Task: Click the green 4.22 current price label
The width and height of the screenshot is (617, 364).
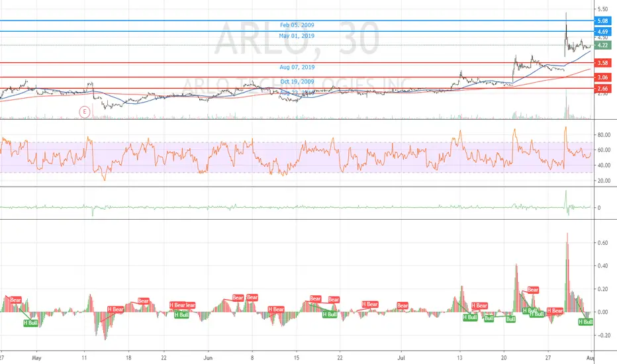Action: (602, 45)
